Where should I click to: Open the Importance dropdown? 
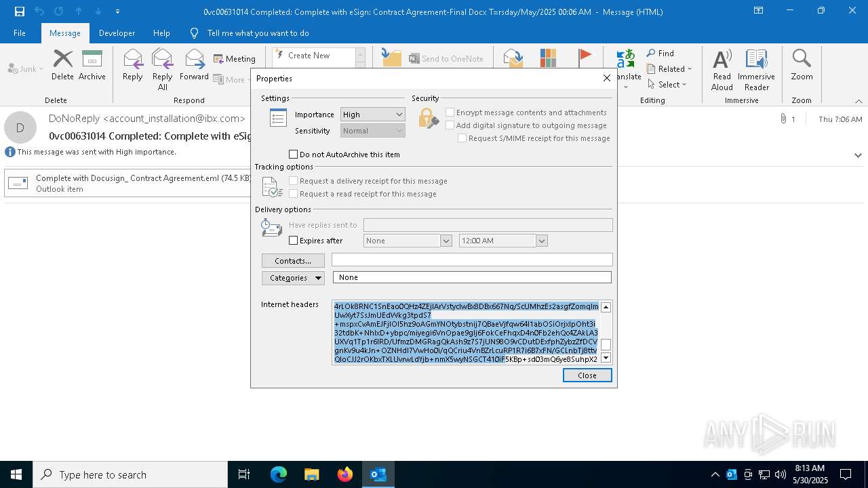[372, 115]
